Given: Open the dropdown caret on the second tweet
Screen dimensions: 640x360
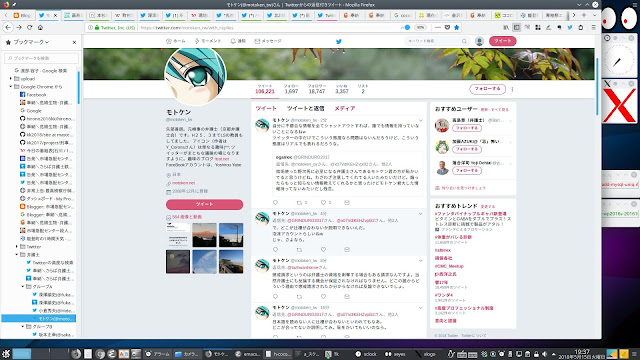Looking at the screenshot, I should [420, 214].
